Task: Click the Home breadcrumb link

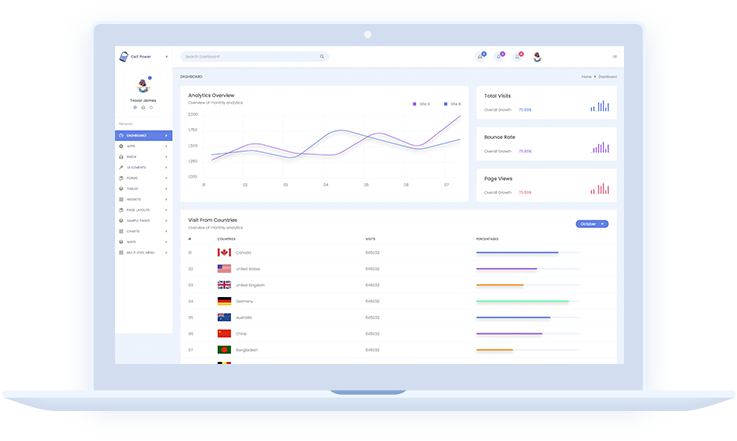Action: click(586, 76)
